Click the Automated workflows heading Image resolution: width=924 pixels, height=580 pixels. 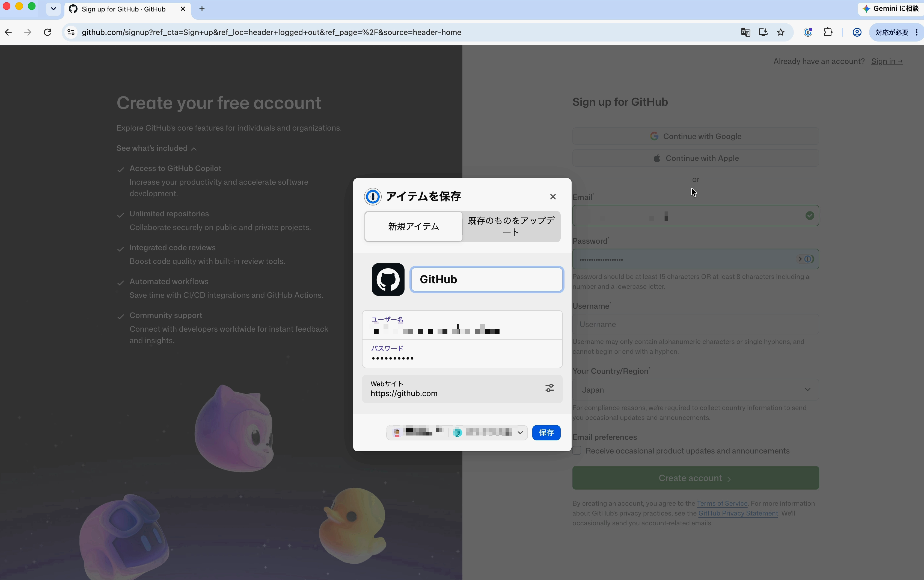click(169, 282)
